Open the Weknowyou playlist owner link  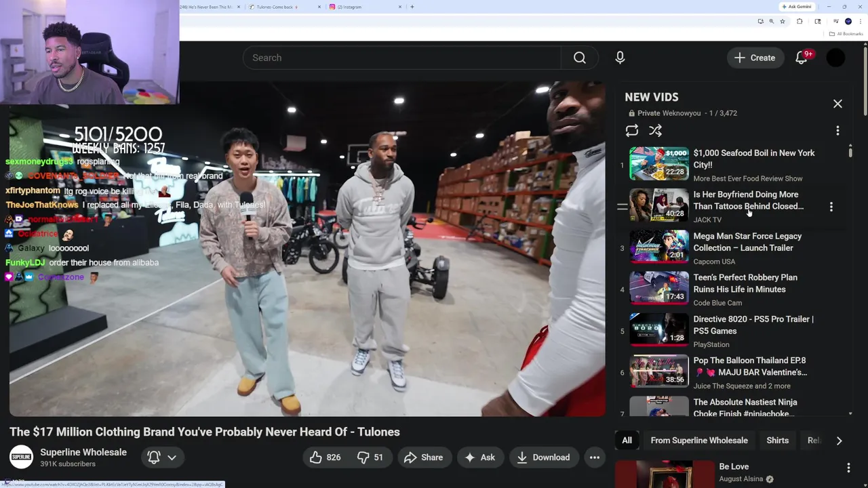[681, 113]
